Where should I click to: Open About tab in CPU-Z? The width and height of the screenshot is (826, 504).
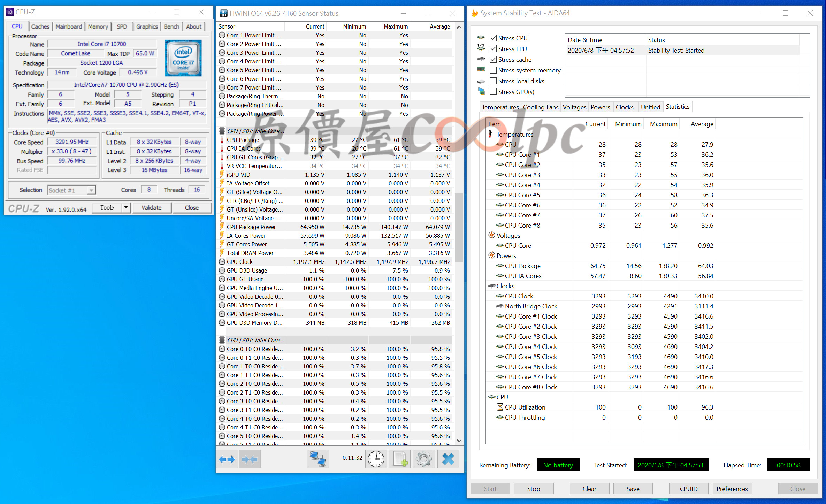coord(194,26)
